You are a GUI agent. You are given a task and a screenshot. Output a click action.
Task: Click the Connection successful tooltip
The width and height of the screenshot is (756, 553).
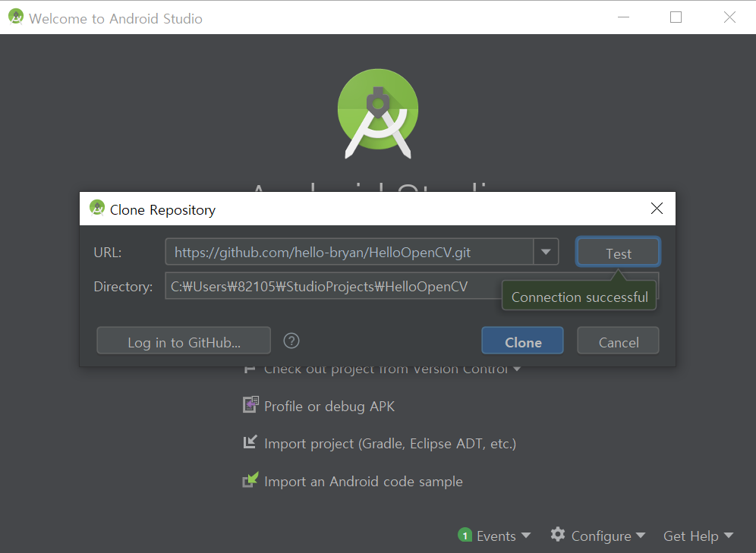(x=580, y=297)
